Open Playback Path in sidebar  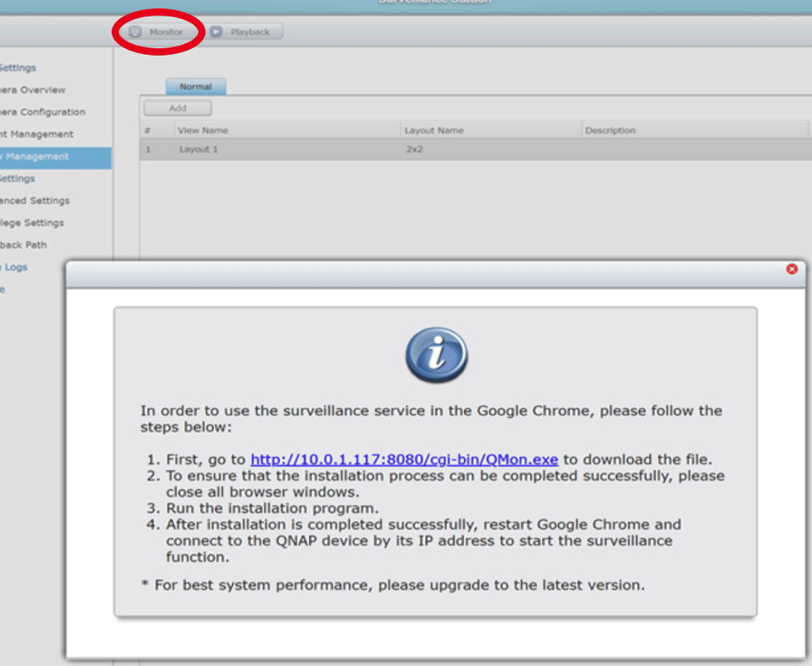[x=23, y=246]
